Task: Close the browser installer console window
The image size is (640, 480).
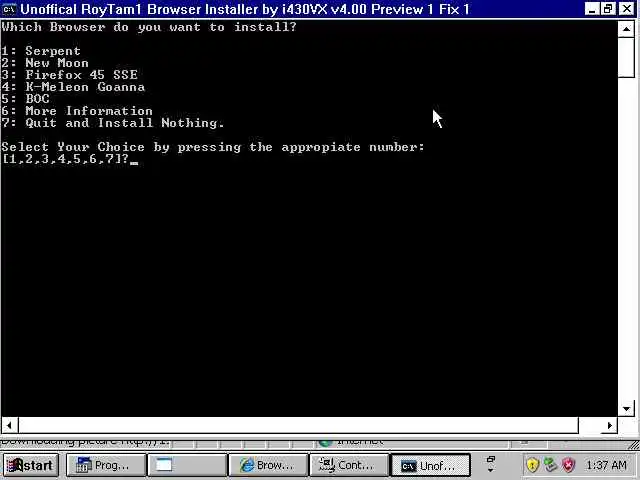Action: (626, 9)
